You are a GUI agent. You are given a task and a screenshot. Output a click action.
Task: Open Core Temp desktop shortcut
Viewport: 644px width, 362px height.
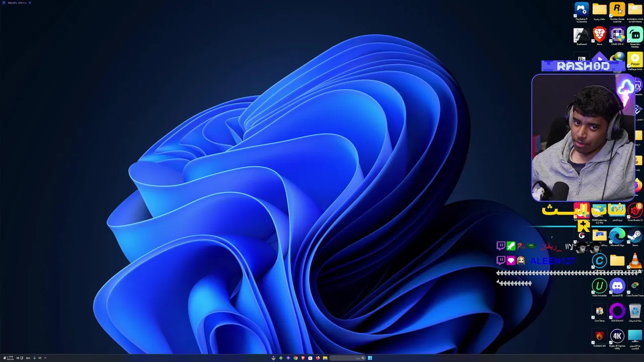coord(599,311)
